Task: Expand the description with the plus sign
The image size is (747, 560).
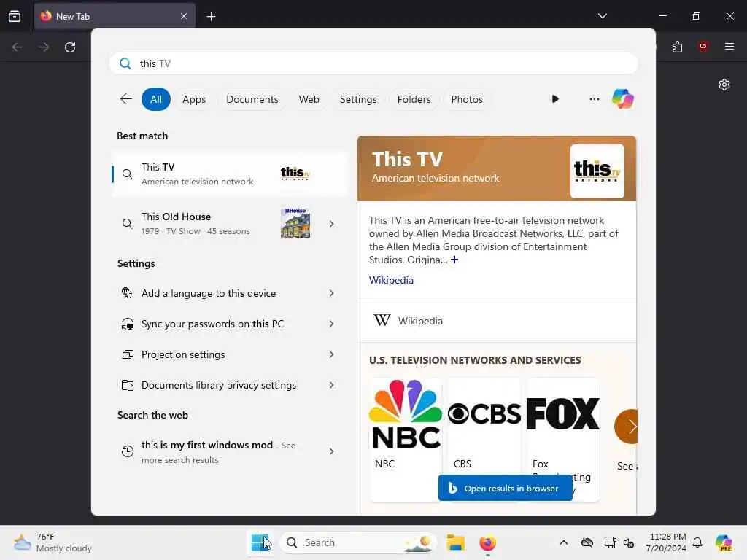Action: pos(454,260)
